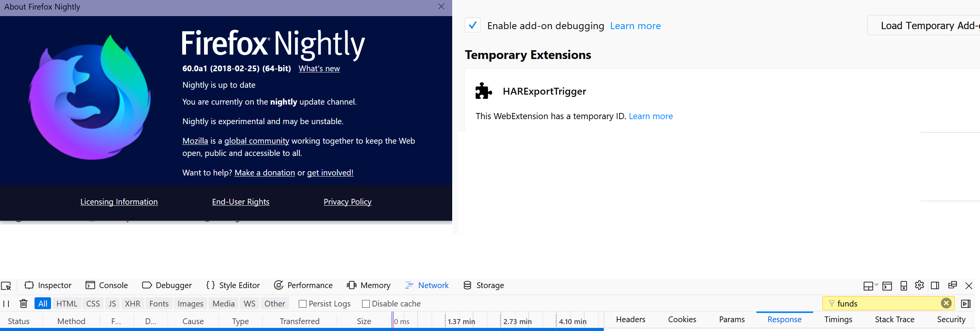The image size is (980, 331).
Task: Open End-User Rights
Action: tap(240, 202)
